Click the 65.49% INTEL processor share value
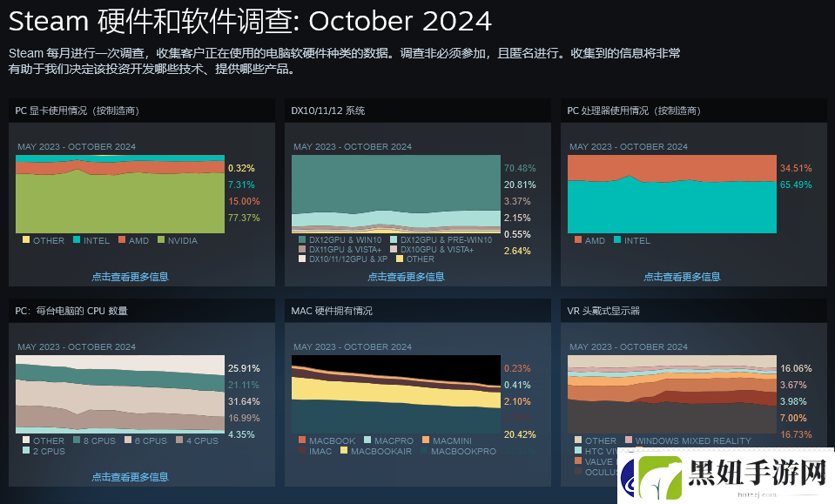The image size is (835, 504). (796, 185)
